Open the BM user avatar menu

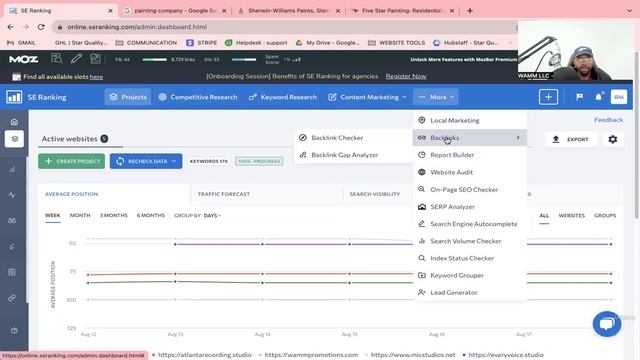point(619,97)
